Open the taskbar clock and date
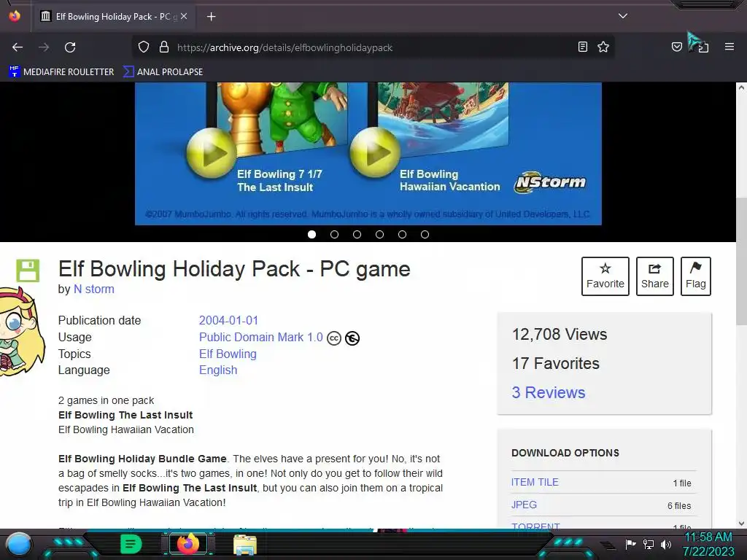 (708, 544)
